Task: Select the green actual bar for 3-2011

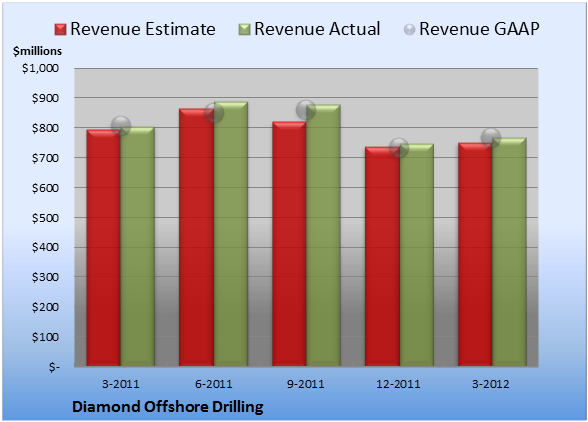Action: tap(138, 246)
